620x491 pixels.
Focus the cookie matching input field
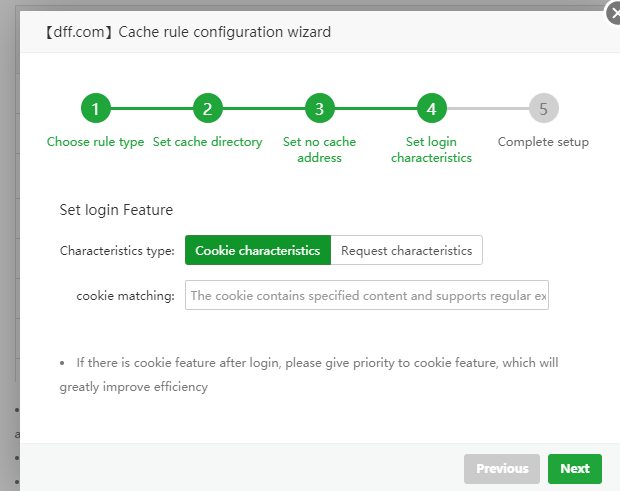(366, 296)
